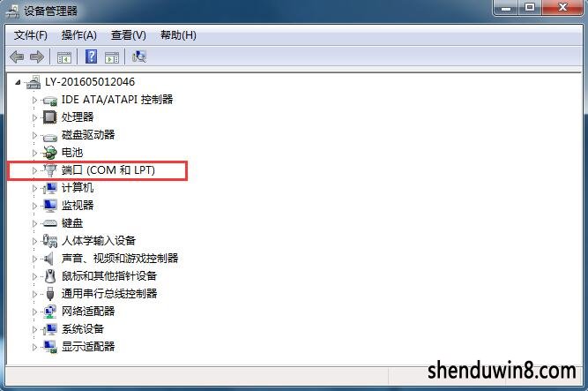Expand the IDE ATA/ATAPI 控制器 node
Image resolution: width=588 pixels, height=391 pixels.
coord(34,100)
